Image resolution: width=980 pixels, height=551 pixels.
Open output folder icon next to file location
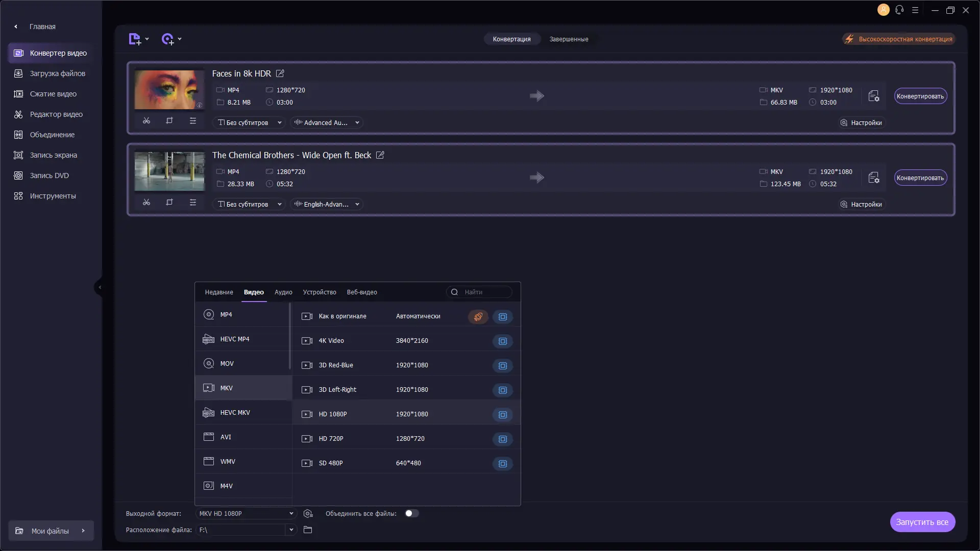pyautogui.click(x=308, y=530)
